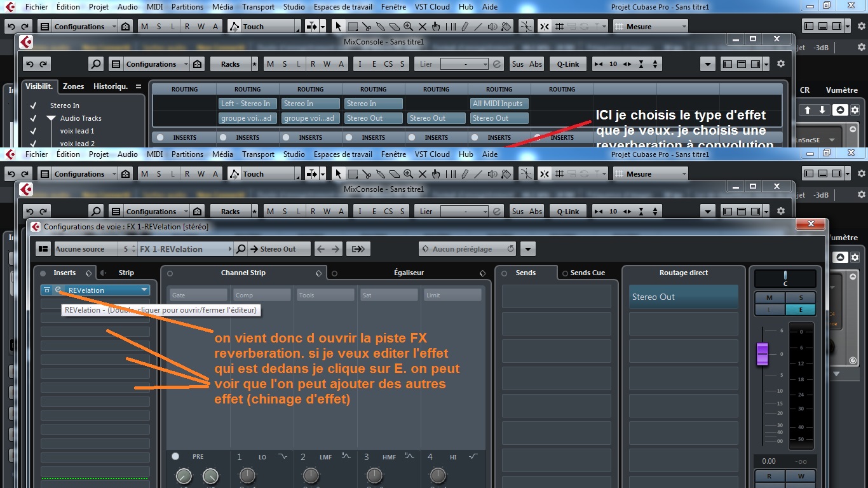Open the Stereo Out output routing in channel header
Screen dimensions: 868x488
tap(279, 249)
